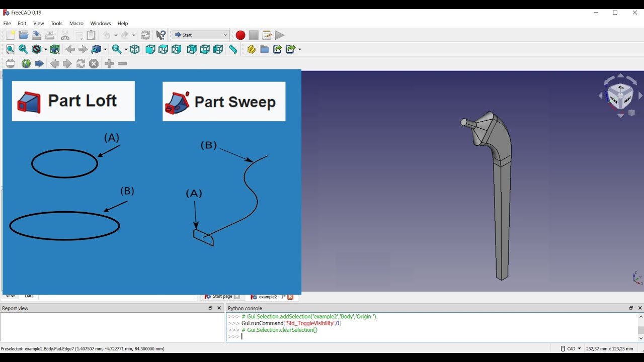
Task: Activate bounding box selection tool
Action: pos(55,49)
